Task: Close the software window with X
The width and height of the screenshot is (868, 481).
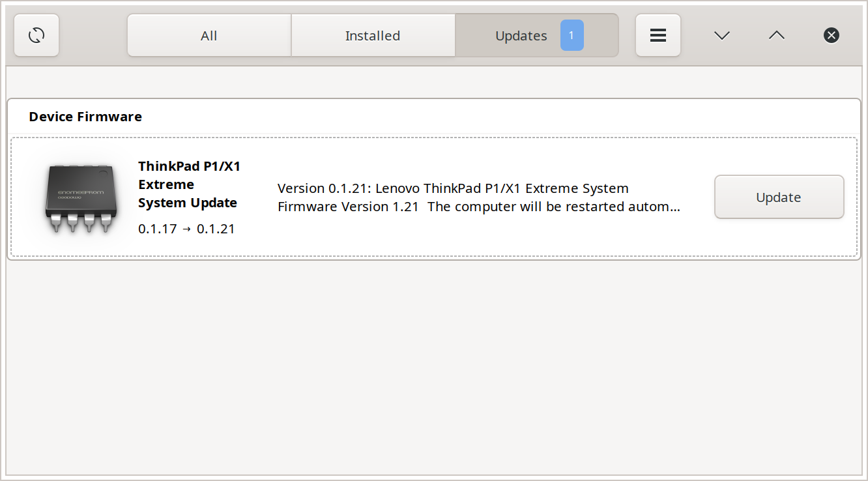Action: (832, 35)
